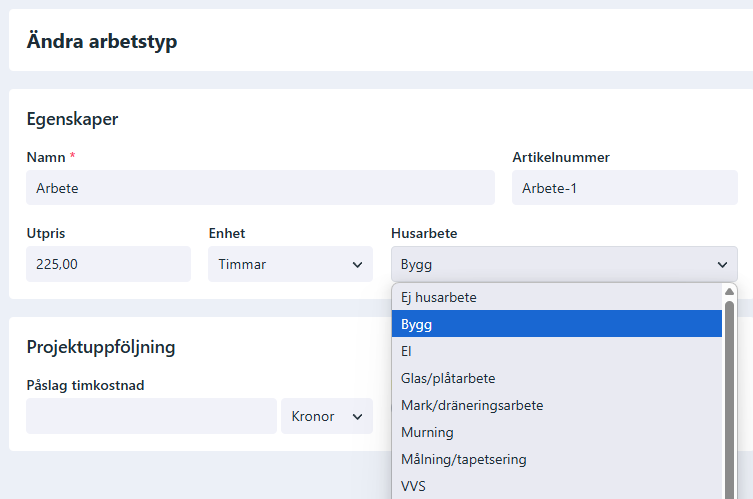This screenshot has width=753, height=499.
Task: Click the dropdown list scroll-up arrow
Action: pos(729,292)
